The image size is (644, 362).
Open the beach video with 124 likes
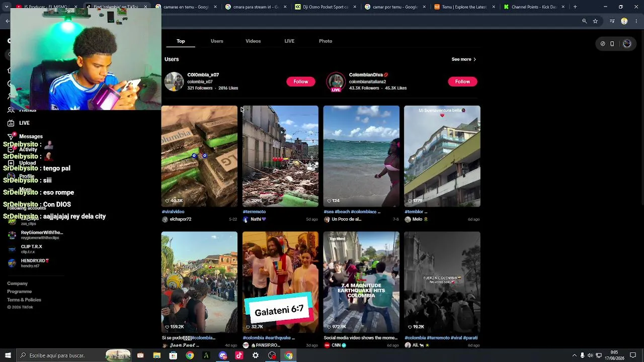pyautogui.click(x=361, y=156)
